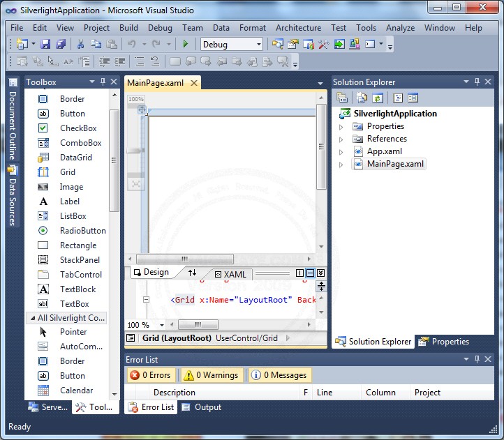Click the Toolbox wrench icon in toolbar
This screenshot has width=504, height=440.
tap(324, 44)
